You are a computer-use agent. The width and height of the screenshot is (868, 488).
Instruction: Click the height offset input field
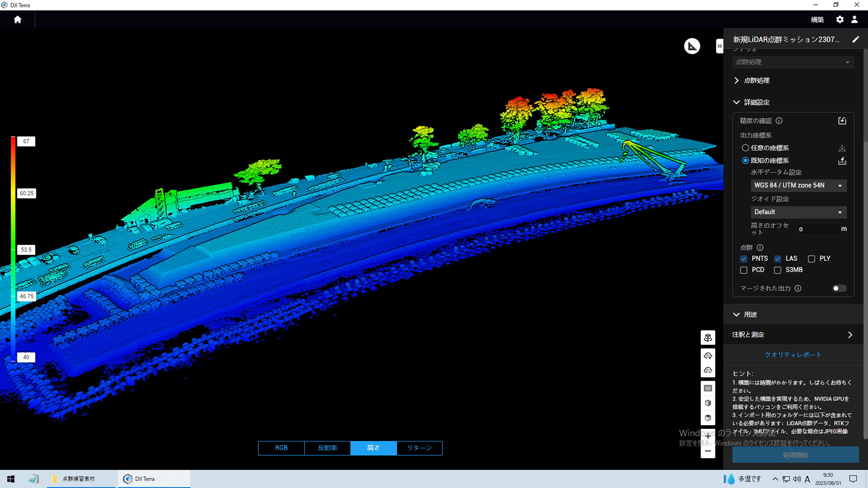(x=818, y=229)
